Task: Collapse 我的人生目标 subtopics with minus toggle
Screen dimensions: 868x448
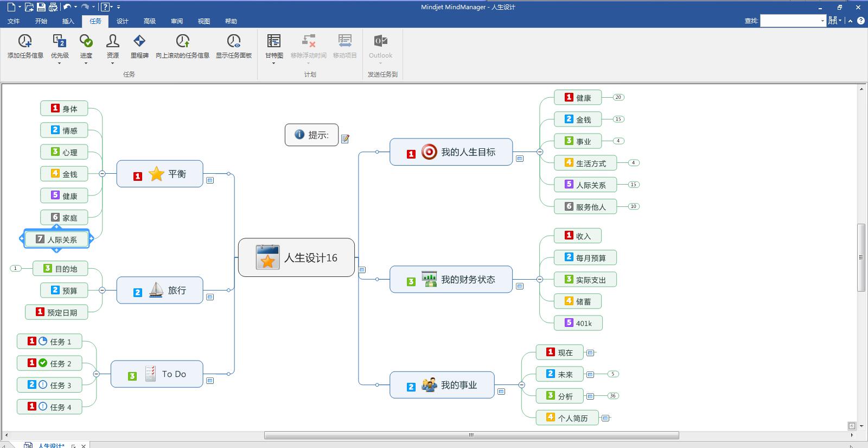Action: [540, 152]
